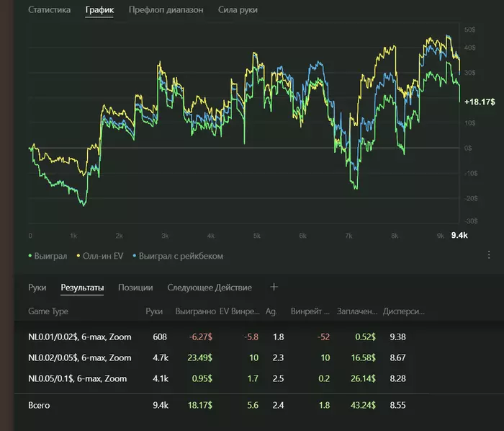Sort by the Ag column header
Image resolution: width=504 pixels, height=431 pixels.
[271, 311]
